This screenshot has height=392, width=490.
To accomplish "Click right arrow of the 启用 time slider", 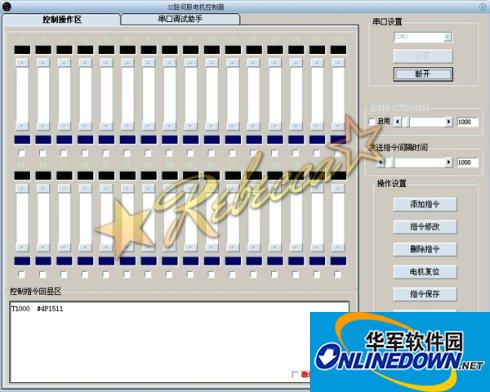I will coord(449,122).
